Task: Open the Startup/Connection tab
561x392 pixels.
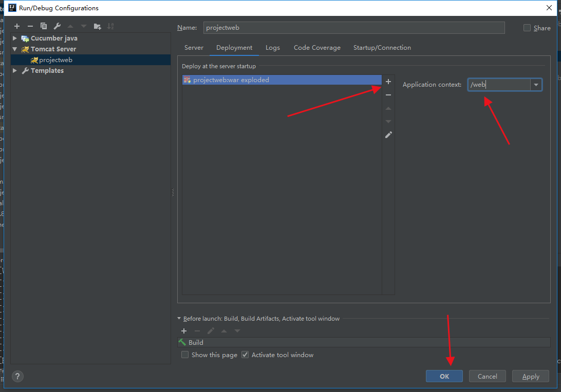Action: pos(382,48)
